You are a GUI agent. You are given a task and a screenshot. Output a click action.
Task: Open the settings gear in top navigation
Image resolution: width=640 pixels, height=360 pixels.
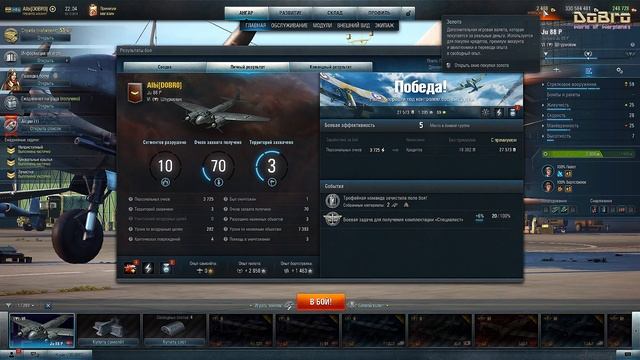coord(408,13)
